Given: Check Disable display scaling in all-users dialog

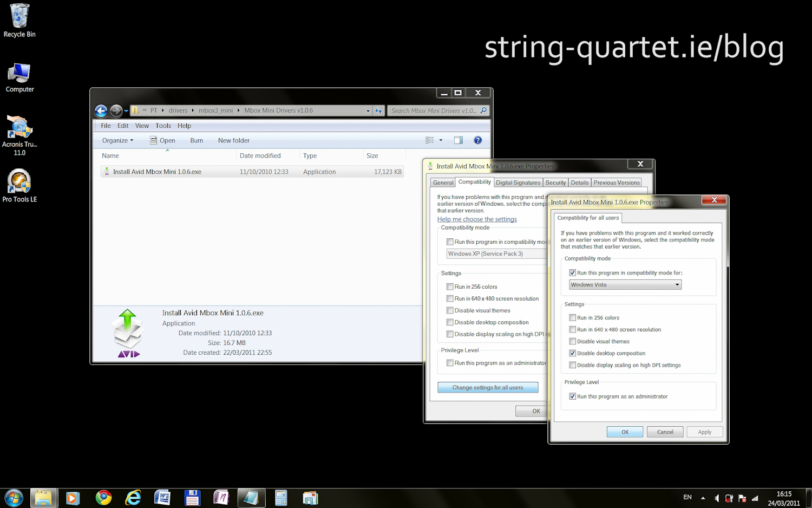Looking at the screenshot, I should tap(572, 365).
